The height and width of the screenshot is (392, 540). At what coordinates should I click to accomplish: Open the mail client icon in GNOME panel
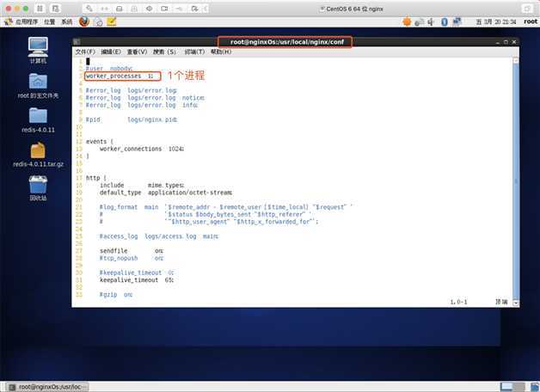click(x=98, y=22)
